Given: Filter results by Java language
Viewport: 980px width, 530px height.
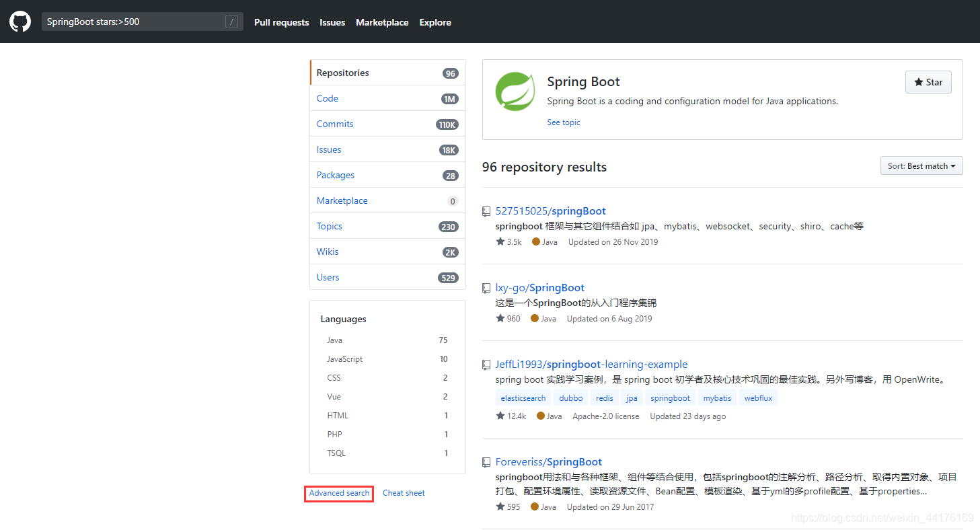Looking at the screenshot, I should 387,340.
